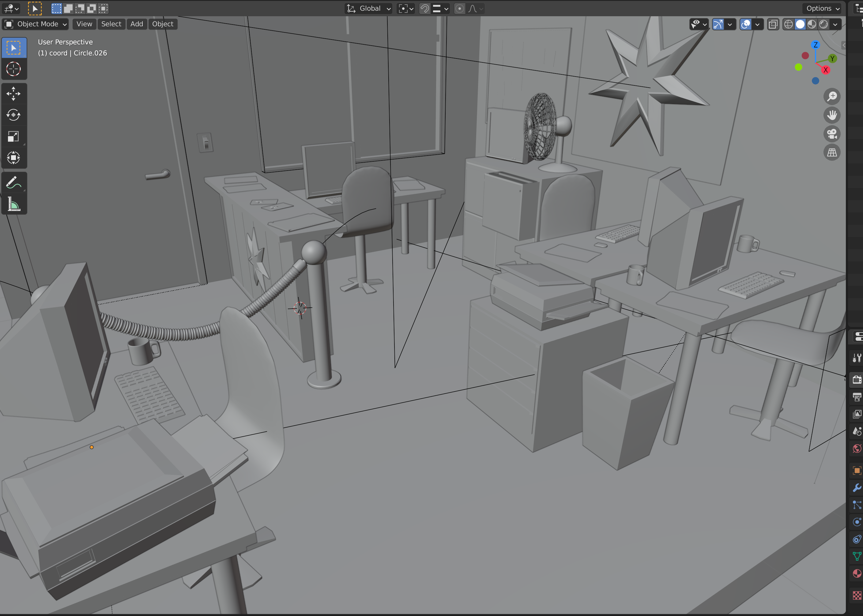The image size is (863, 616).
Task: Switch to Solid viewport shading
Action: pyautogui.click(x=800, y=24)
